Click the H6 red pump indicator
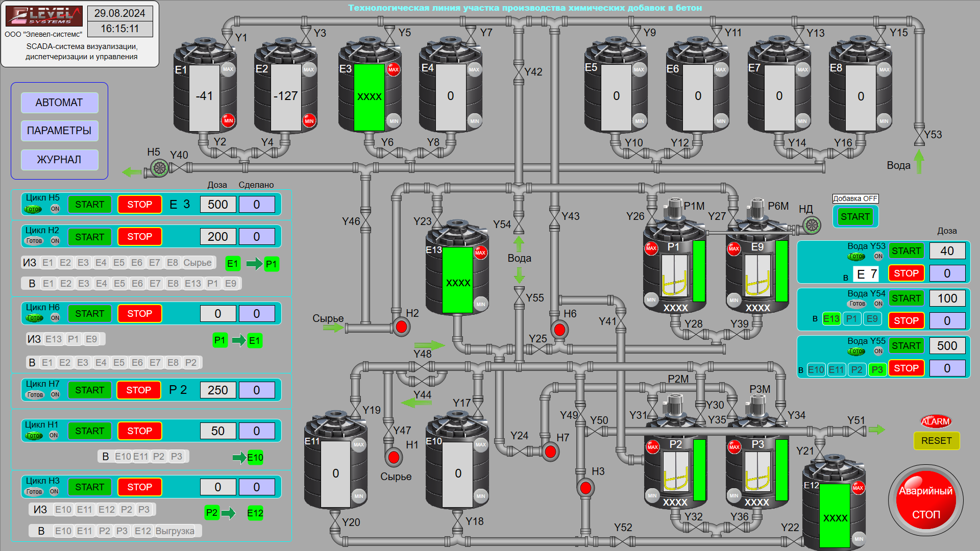This screenshot has width=980, height=551. pyautogui.click(x=559, y=330)
